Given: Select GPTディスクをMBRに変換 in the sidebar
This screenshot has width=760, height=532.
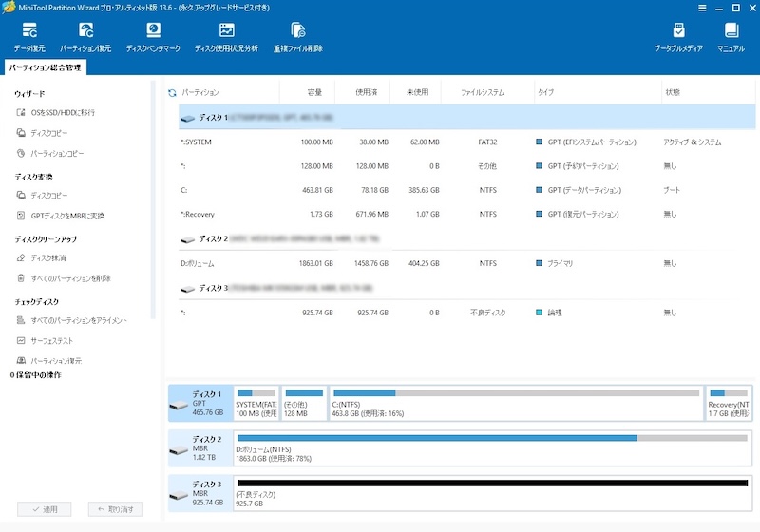Looking at the screenshot, I should (x=66, y=216).
